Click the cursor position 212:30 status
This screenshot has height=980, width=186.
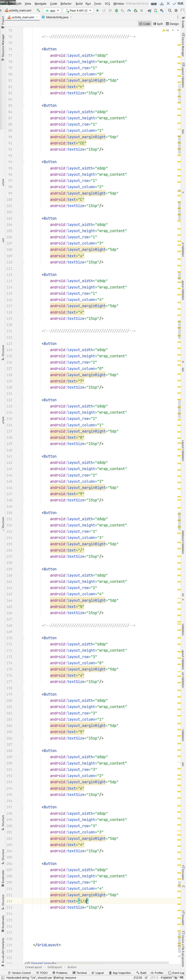pos(138,978)
